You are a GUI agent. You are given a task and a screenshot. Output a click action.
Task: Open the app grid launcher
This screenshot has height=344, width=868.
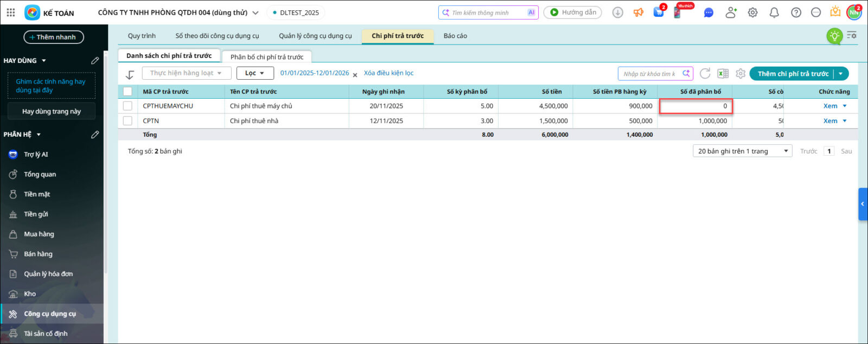click(x=11, y=12)
